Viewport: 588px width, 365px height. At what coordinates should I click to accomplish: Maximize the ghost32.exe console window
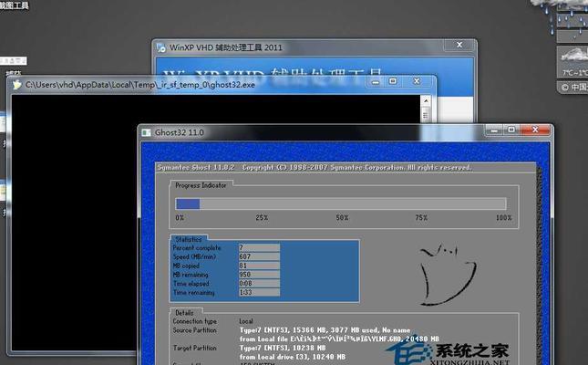[x=393, y=81]
